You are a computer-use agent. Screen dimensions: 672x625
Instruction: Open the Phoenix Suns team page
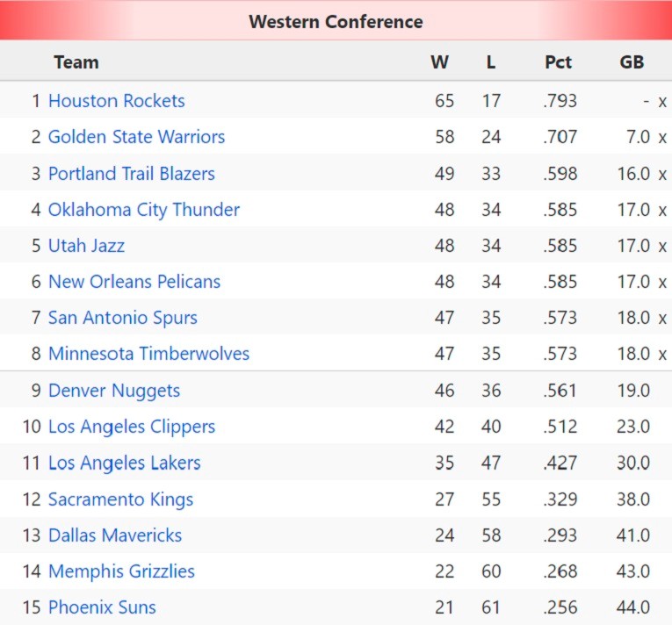(102, 607)
